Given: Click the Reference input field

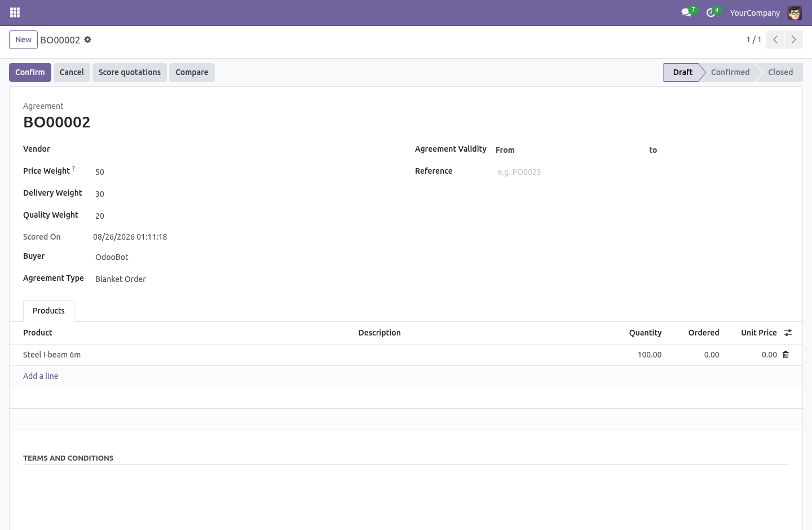Looking at the screenshot, I should coord(642,172).
